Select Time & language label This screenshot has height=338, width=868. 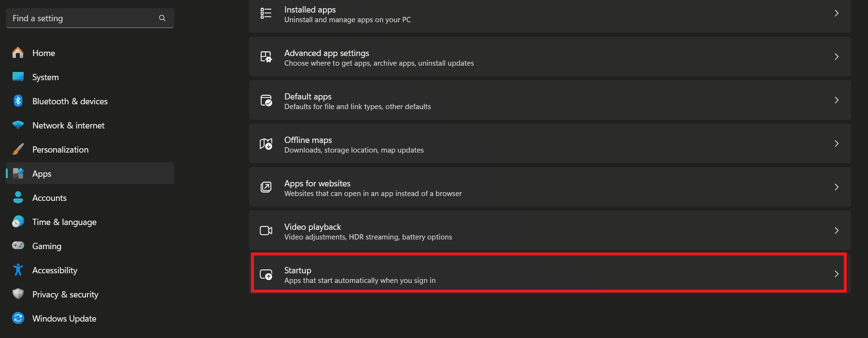[64, 222]
